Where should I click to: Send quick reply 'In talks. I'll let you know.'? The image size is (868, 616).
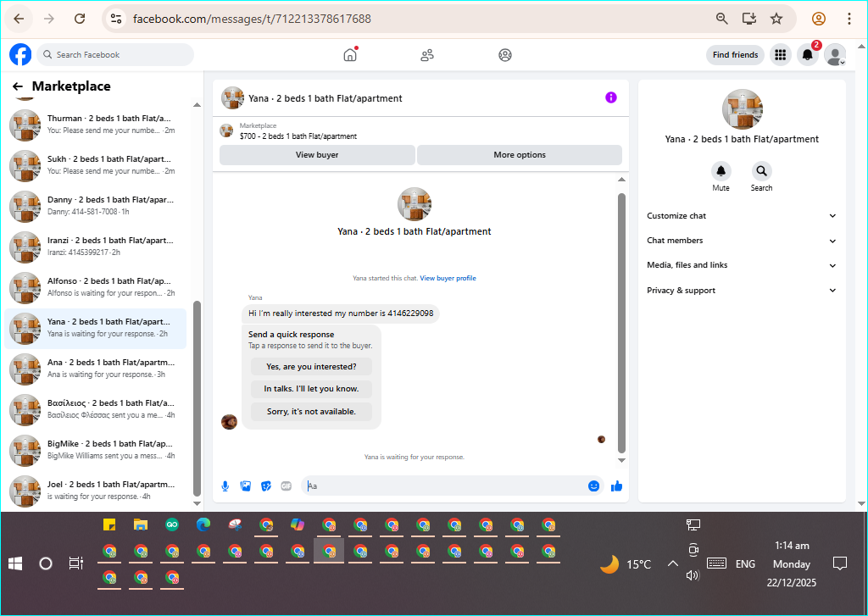[x=311, y=389]
